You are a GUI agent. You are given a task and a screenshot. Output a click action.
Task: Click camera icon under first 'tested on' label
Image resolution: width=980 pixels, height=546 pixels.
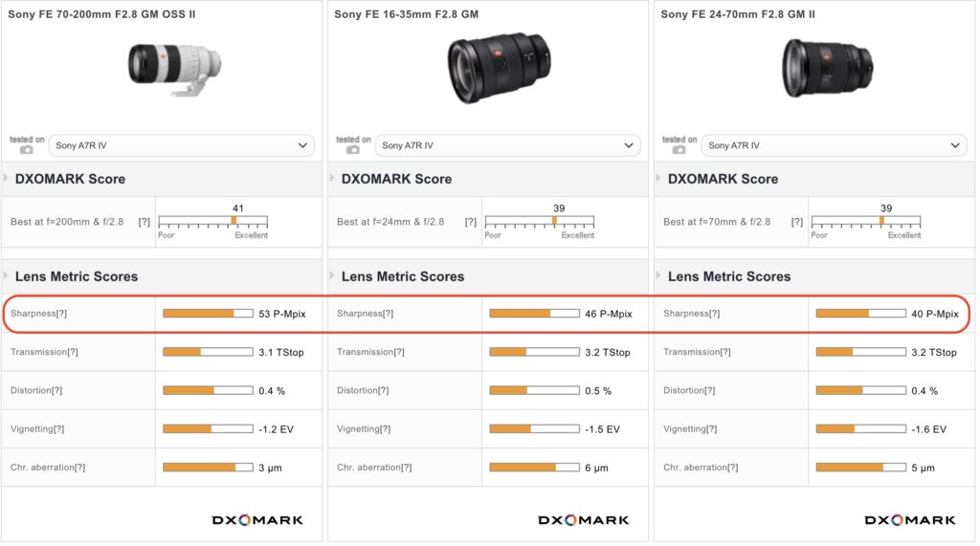click(x=26, y=150)
